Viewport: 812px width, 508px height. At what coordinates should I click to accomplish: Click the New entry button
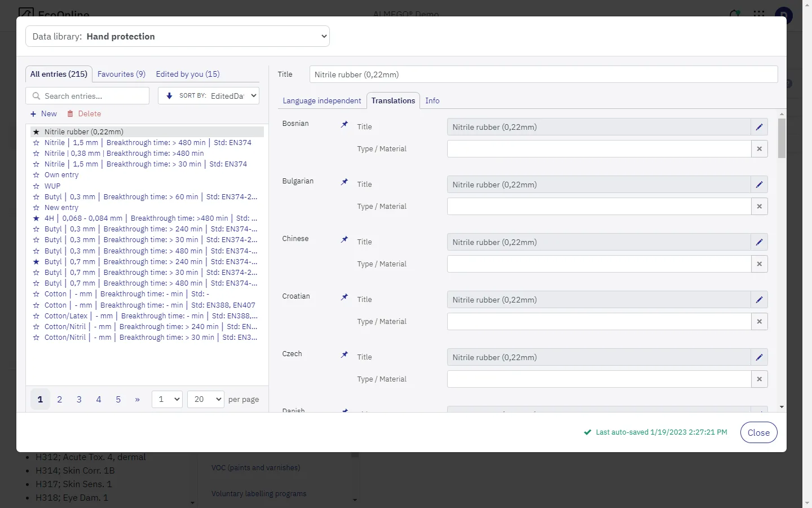click(x=44, y=113)
